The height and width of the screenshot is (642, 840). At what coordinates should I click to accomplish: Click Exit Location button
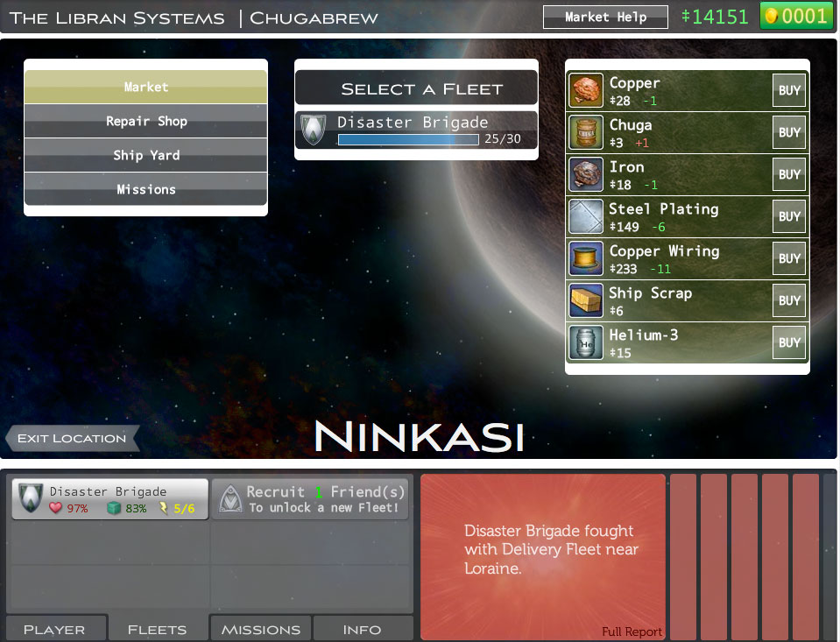(x=72, y=438)
